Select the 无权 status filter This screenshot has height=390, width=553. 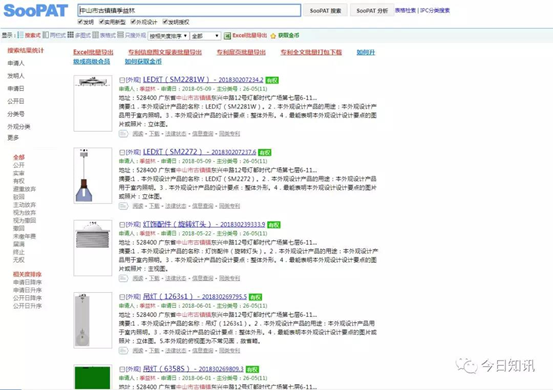19,260
